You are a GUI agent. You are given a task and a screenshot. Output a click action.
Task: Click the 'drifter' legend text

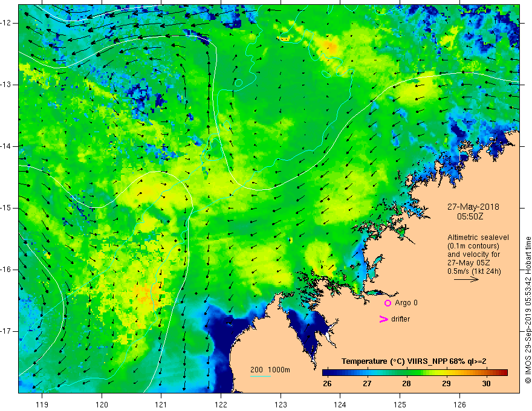click(400, 319)
